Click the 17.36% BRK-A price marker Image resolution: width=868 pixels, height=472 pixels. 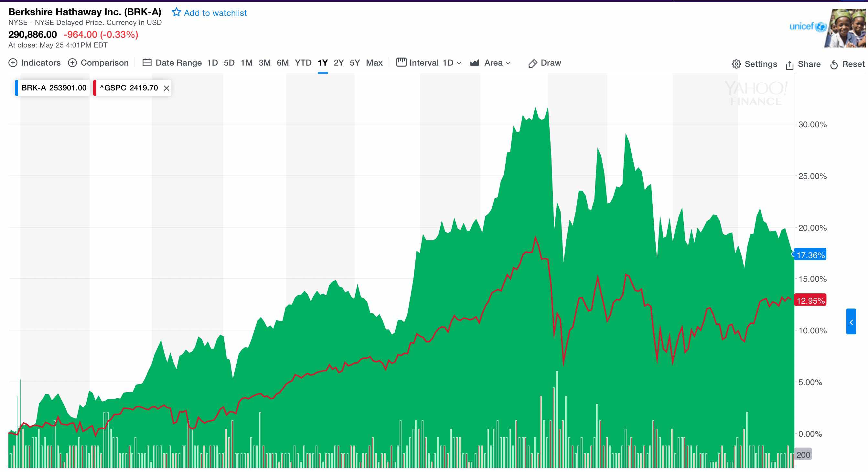(x=810, y=255)
